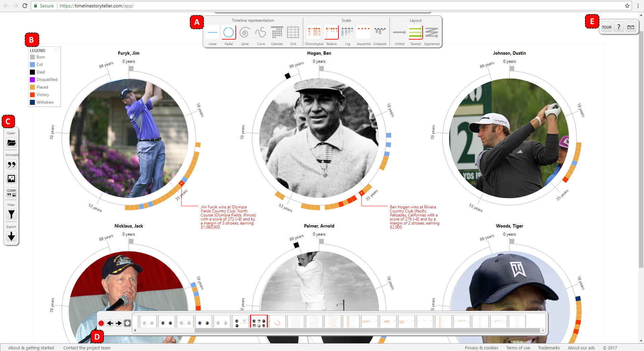
Task: Click the image annotation icon
Action: click(11, 179)
